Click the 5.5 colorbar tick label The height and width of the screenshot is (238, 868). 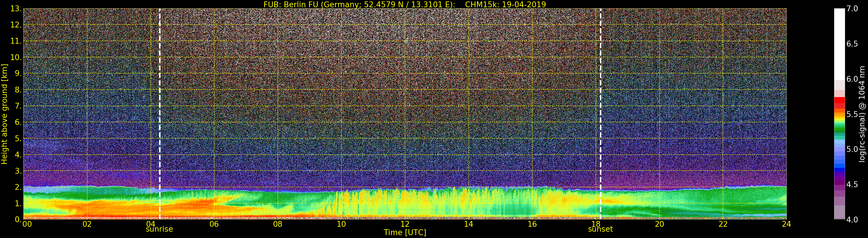click(852, 114)
